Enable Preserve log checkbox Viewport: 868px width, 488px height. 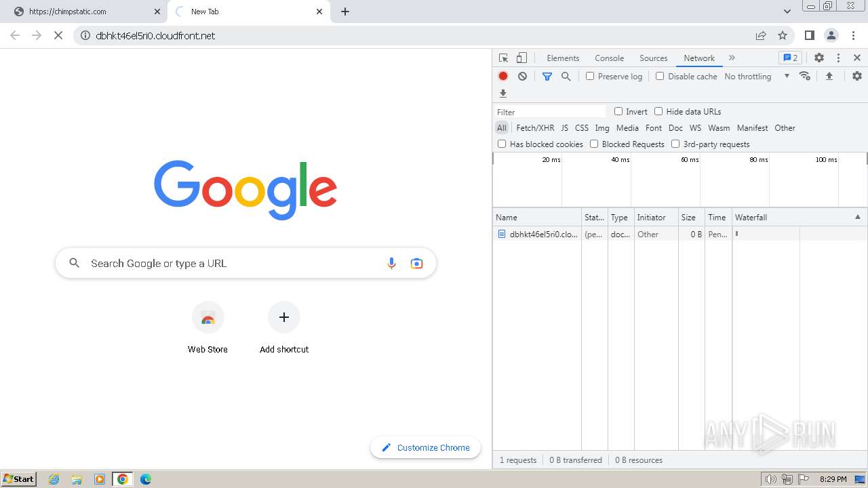(x=590, y=76)
